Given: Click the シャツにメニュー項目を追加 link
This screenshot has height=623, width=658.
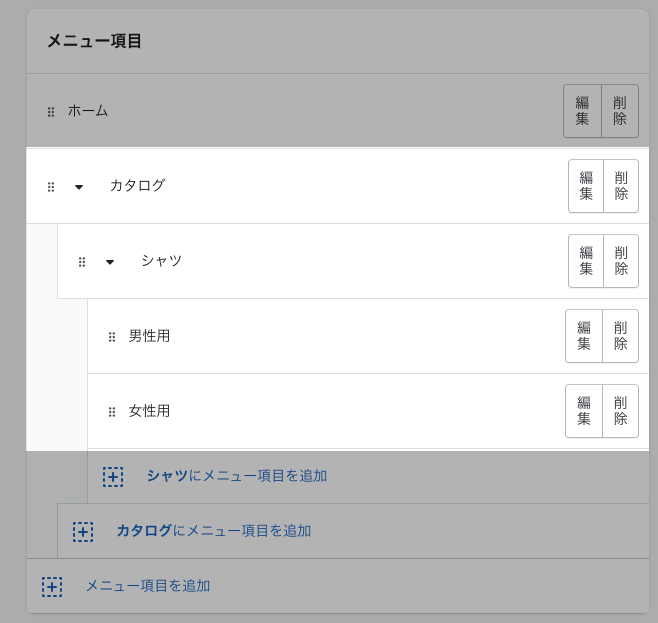Looking at the screenshot, I should [x=236, y=476].
